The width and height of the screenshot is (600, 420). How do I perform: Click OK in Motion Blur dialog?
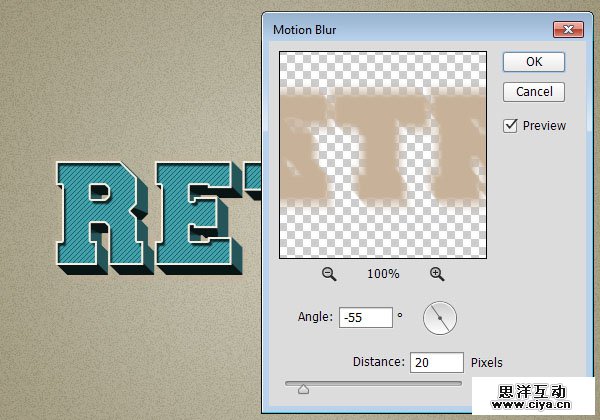(x=534, y=62)
